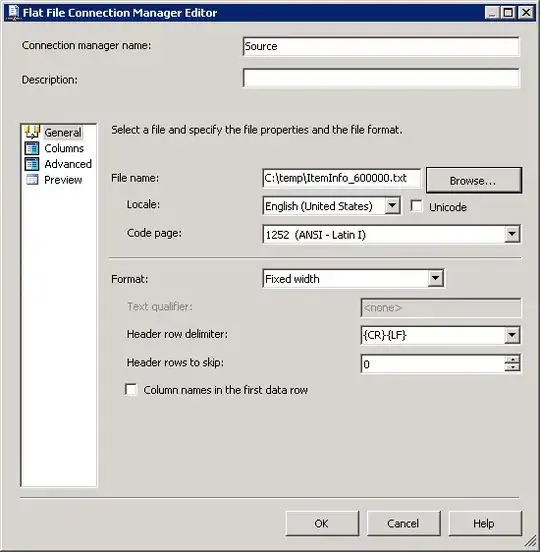
Task: Click the Preview page icon
Action: tap(32, 180)
